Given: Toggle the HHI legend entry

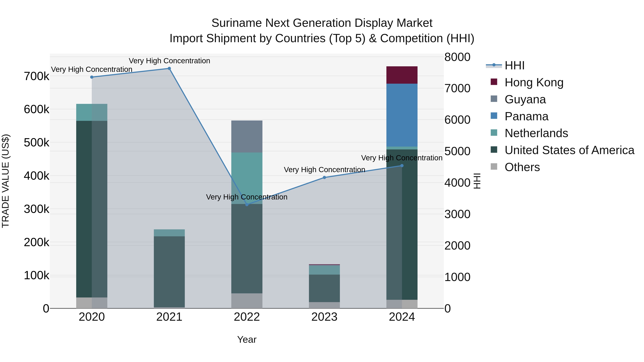Looking at the screenshot, I should (505, 65).
